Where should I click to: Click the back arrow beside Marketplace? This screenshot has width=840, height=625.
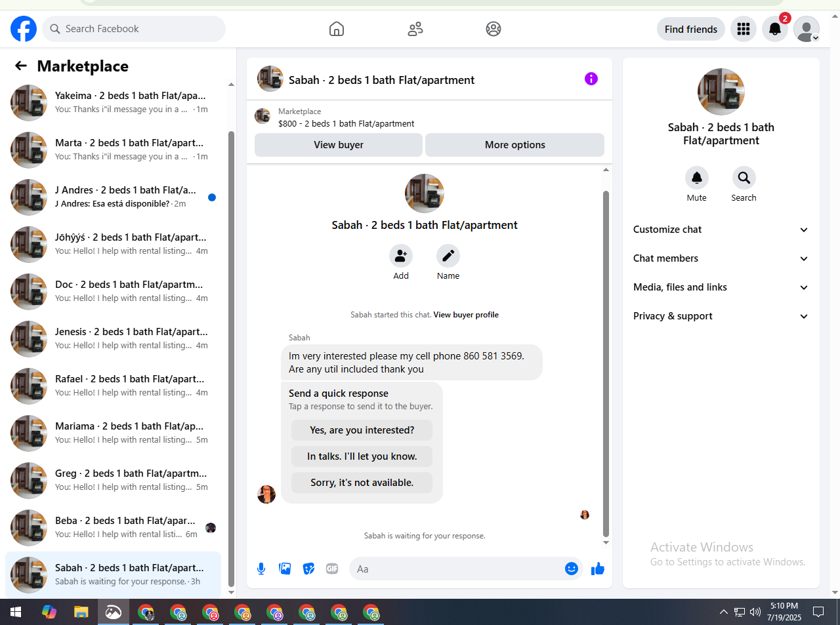[21, 66]
